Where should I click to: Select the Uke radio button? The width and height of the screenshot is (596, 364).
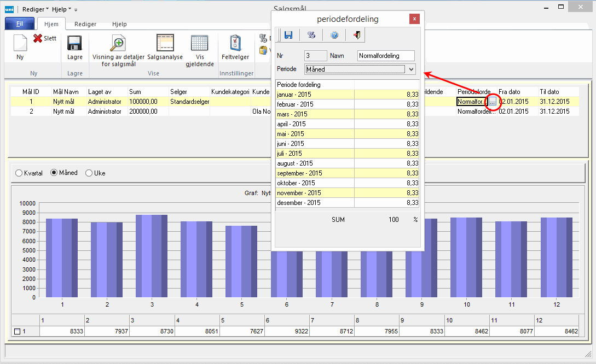click(89, 173)
